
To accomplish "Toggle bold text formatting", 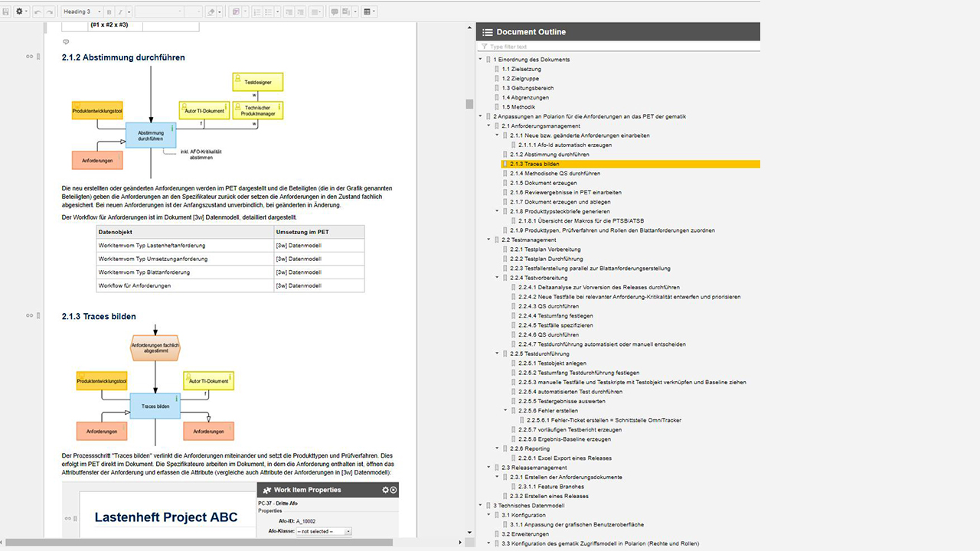I will 109,11.
